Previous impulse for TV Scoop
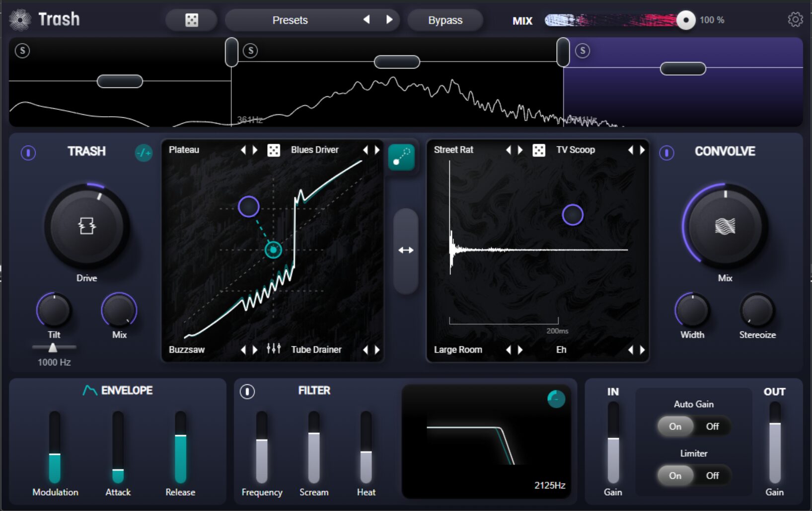 click(631, 150)
